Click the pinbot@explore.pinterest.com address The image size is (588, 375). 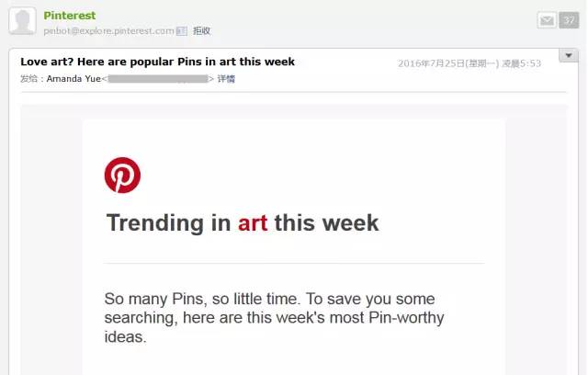(x=108, y=31)
